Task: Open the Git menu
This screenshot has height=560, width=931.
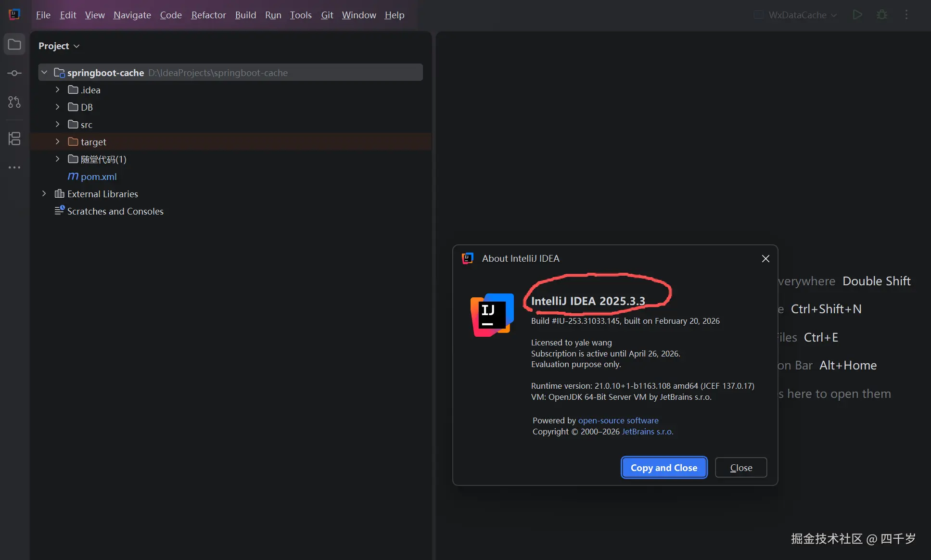Action: click(x=327, y=15)
